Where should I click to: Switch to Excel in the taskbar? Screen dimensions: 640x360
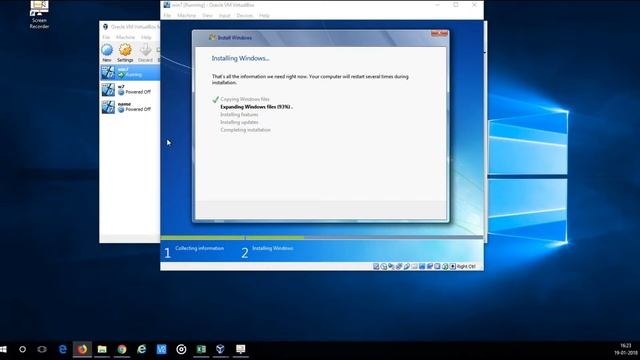[x=201, y=349]
